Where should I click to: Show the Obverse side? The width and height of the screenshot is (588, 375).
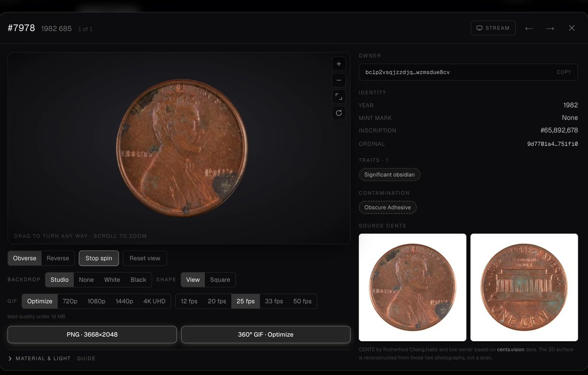[x=24, y=258]
